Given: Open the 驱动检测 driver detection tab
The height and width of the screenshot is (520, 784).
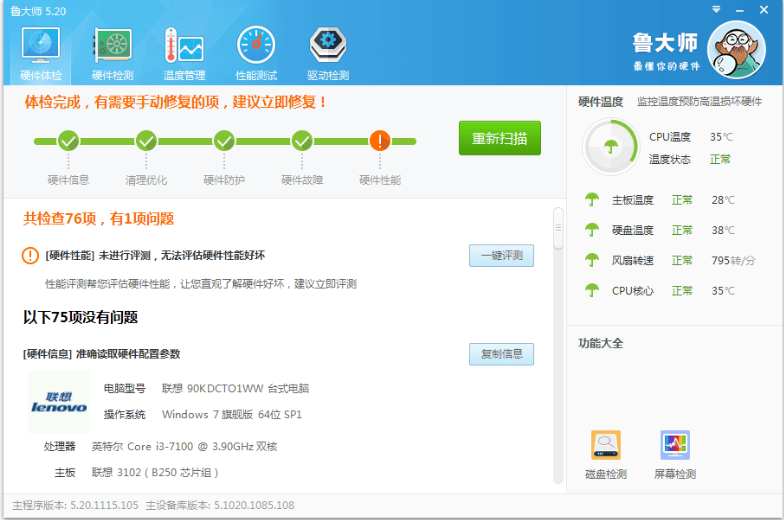Looking at the screenshot, I should [328, 54].
